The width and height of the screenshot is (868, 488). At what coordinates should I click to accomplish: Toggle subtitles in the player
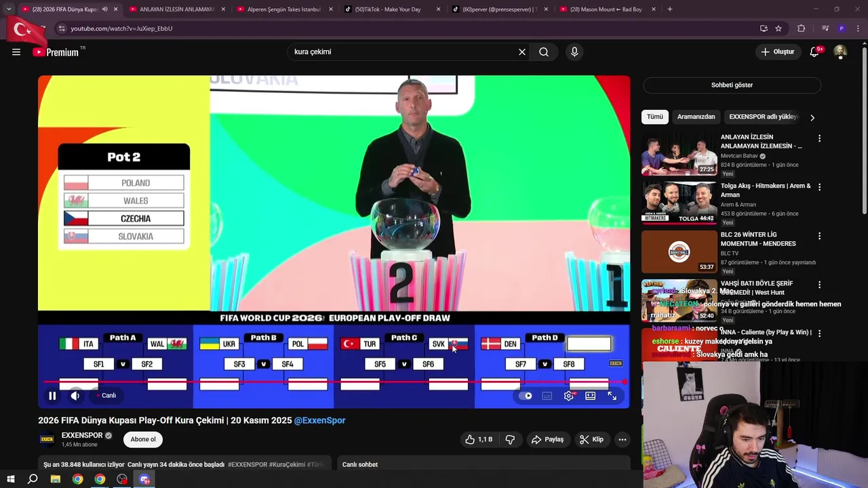(547, 396)
